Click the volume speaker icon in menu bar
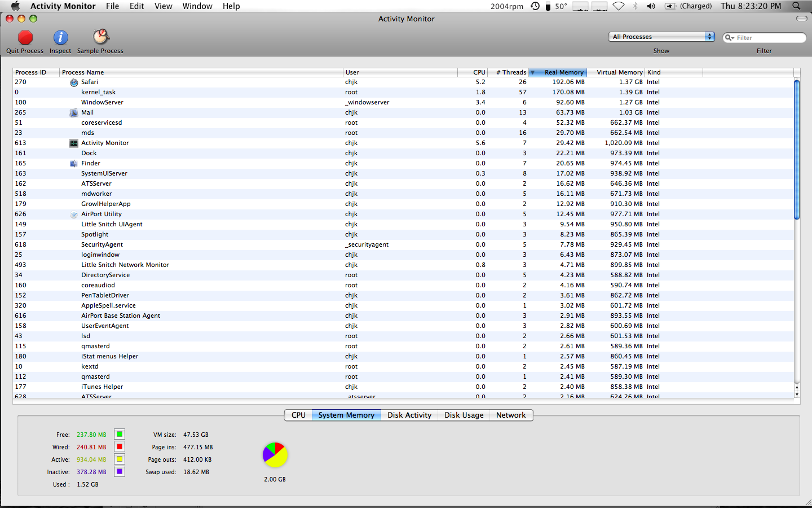This screenshot has width=812, height=508. click(651, 6)
